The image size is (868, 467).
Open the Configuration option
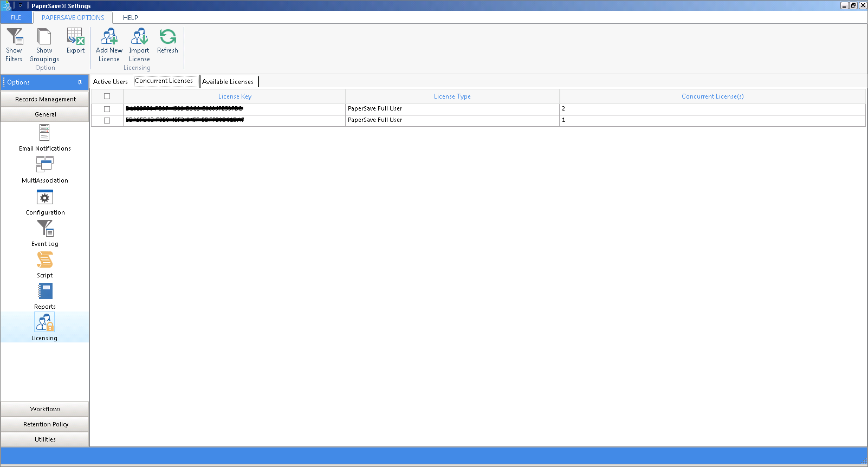pyautogui.click(x=44, y=198)
